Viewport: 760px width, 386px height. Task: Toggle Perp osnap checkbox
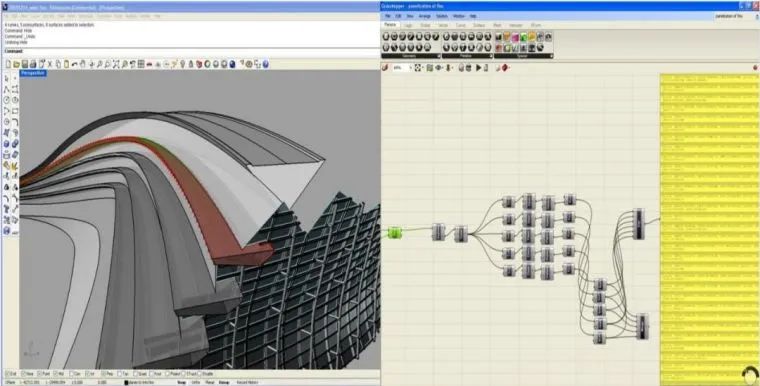coord(103,374)
